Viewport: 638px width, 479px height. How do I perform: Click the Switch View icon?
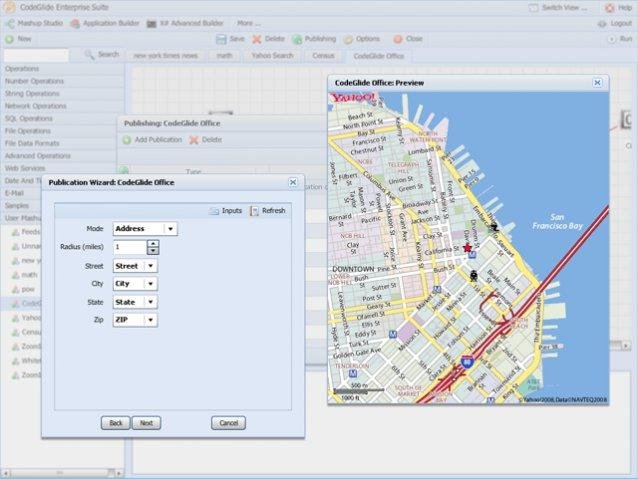tap(533, 7)
